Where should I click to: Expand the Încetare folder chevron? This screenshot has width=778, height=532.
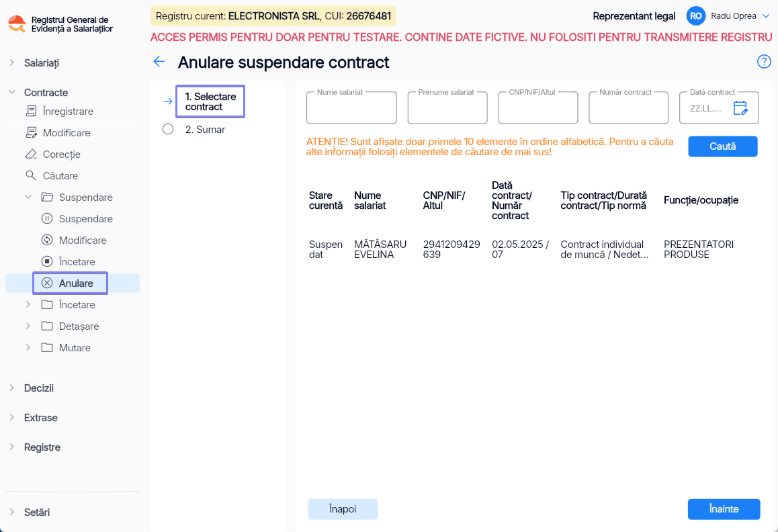click(28, 304)
